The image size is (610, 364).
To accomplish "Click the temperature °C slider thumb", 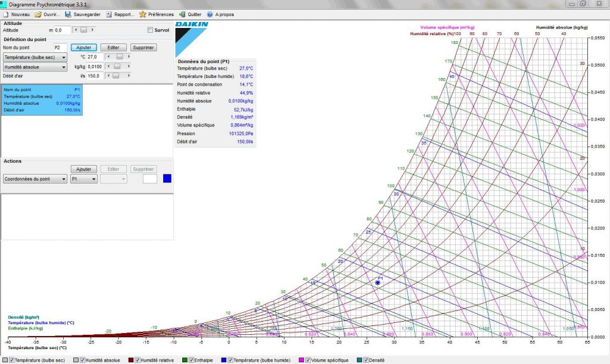I will pos(120,57).
